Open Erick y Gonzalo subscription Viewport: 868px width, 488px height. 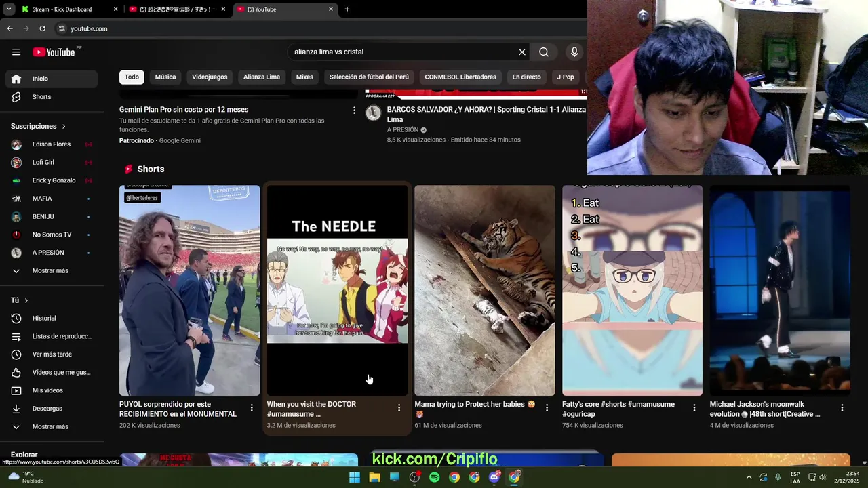pos(52,180)
